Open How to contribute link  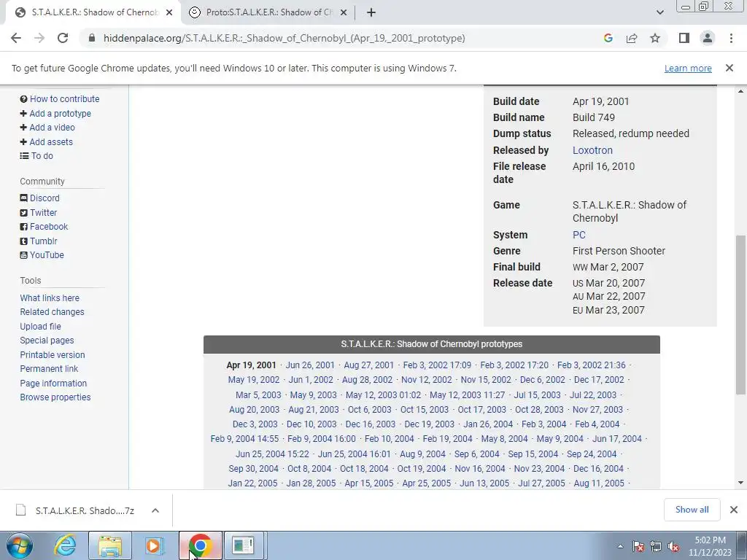point(64,99)
